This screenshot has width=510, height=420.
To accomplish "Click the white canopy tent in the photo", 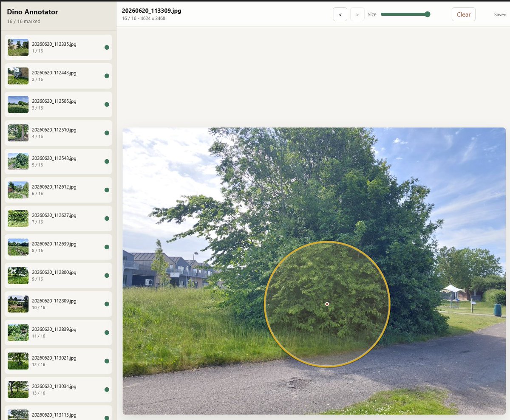I will [x=452, y=289].
